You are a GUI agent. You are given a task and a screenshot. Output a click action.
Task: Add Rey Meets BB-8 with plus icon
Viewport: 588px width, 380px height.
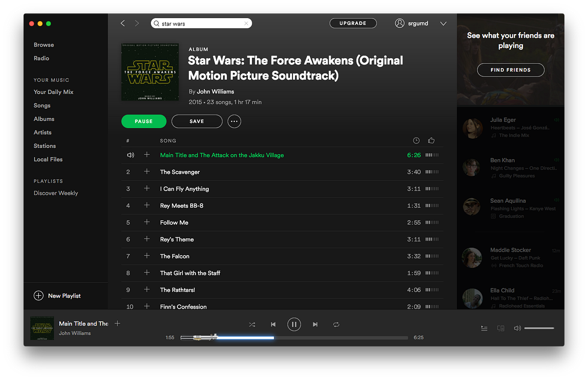tap(147, 205)
